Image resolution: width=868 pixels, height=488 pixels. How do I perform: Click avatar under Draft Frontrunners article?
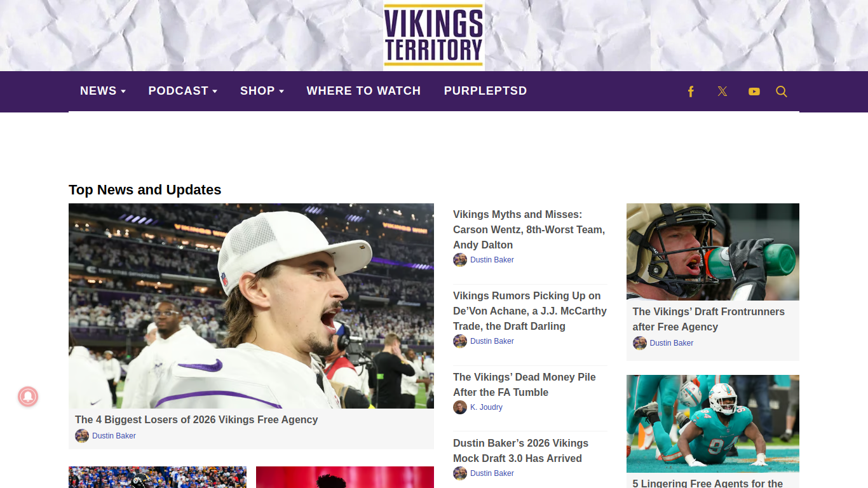(640, 343)
